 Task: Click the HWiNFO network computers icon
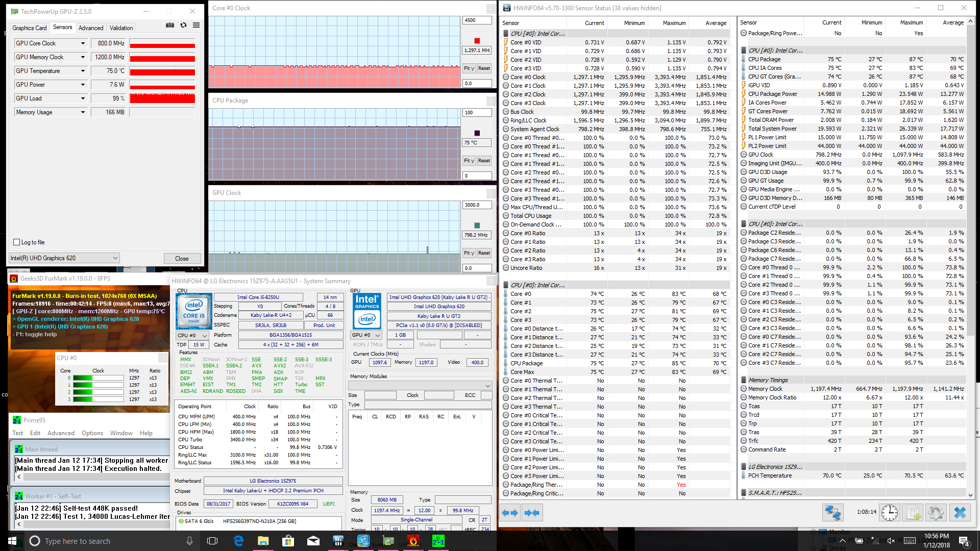click(x=832, y=512)
